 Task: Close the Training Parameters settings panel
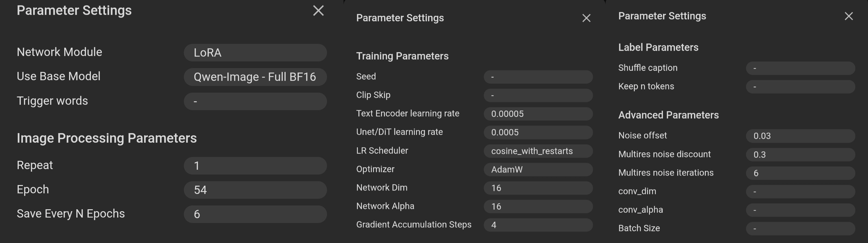pos(586,18)
